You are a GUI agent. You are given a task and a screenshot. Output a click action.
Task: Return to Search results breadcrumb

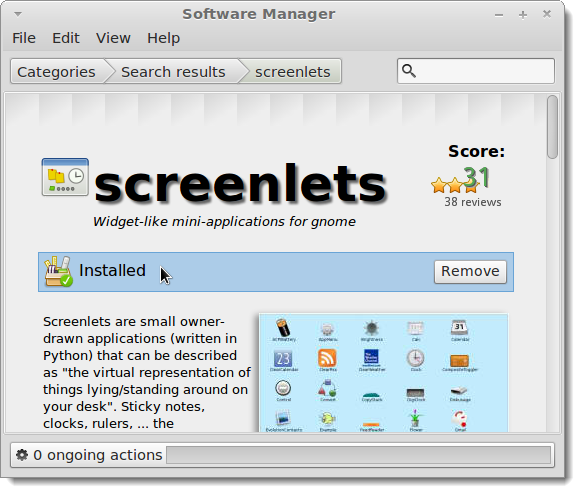click(173, 72)
